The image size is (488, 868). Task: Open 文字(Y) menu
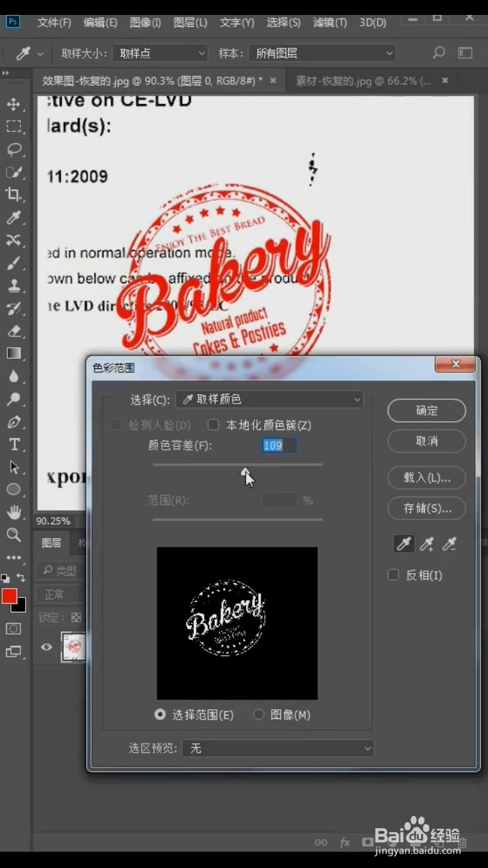click(x=237, y=22)
